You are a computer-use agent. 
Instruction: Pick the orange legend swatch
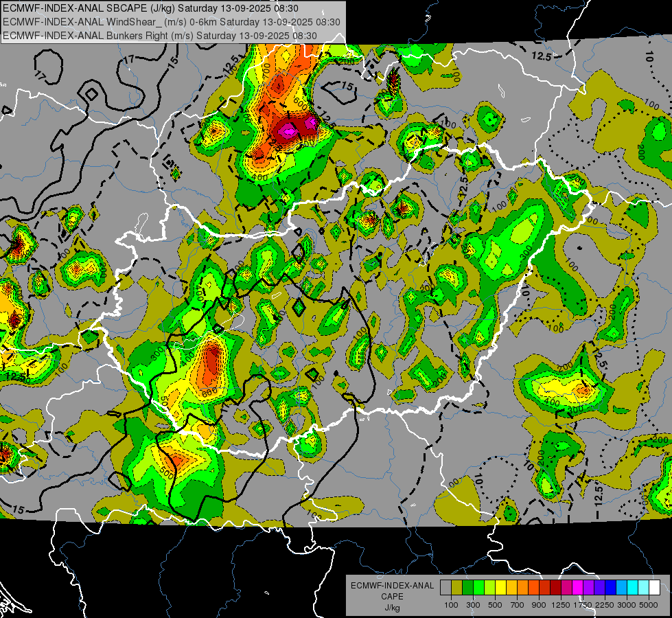522,588
